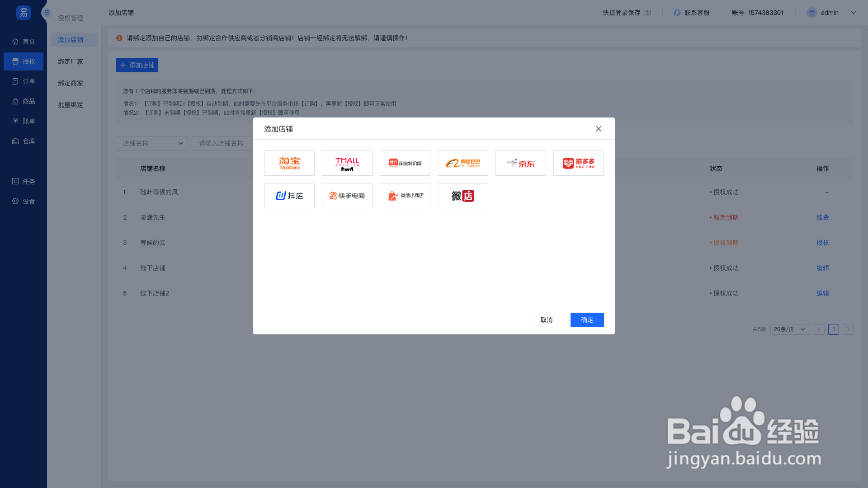Click 取消 in the dialog
The image size is (868, 488).
pos(547,320)
